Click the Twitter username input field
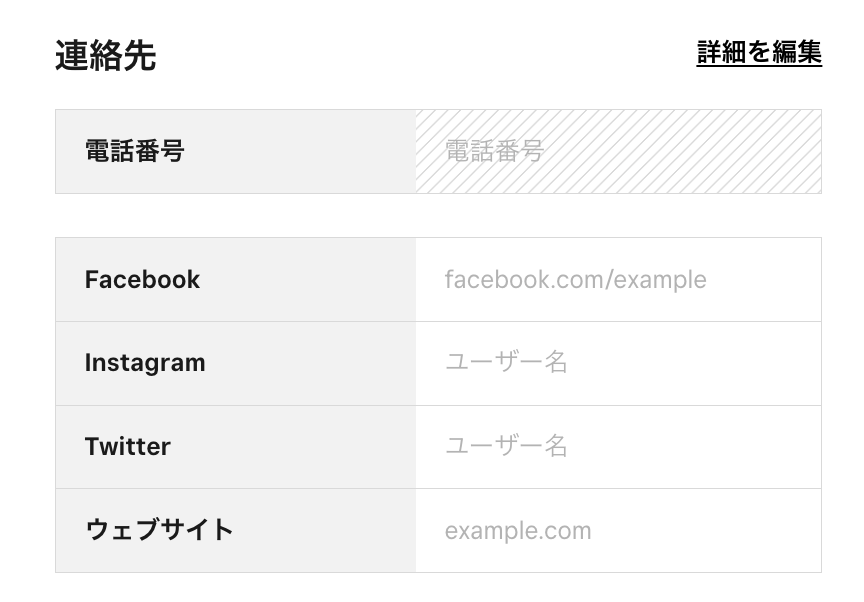Viewport: 864px width, 602px height. pos(618,447)
